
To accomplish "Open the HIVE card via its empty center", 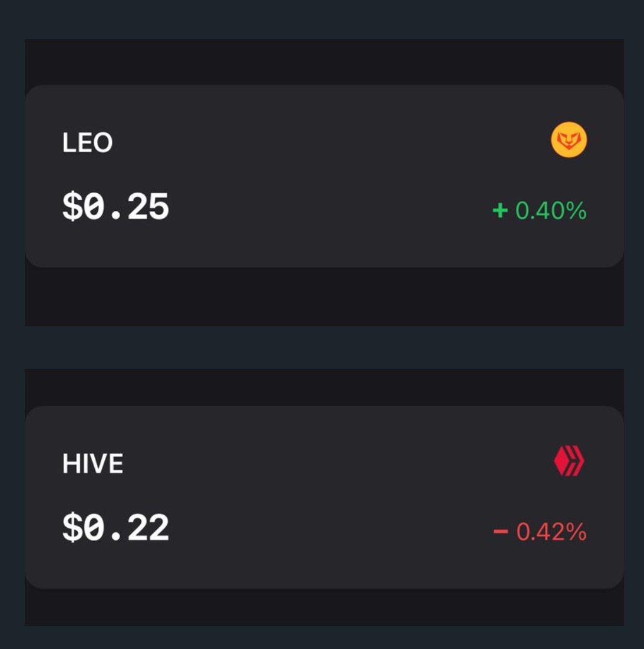I will pyautogui.click(x=324, y=498).
